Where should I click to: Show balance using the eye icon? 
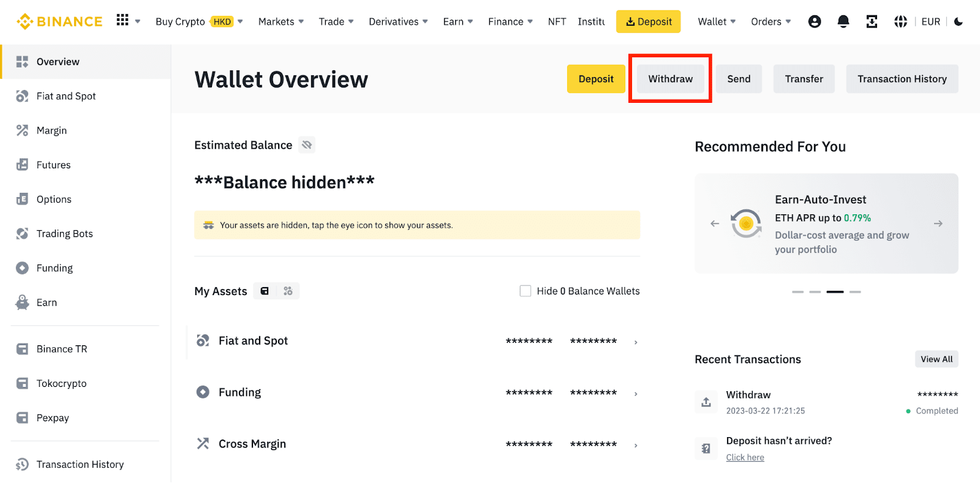(307, 145)
